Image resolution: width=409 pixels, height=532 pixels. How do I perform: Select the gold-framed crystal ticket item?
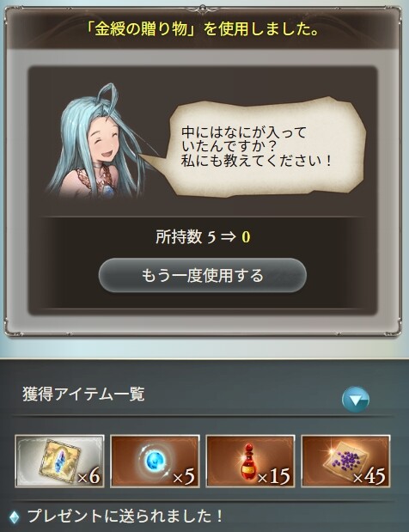click(59, 462)
